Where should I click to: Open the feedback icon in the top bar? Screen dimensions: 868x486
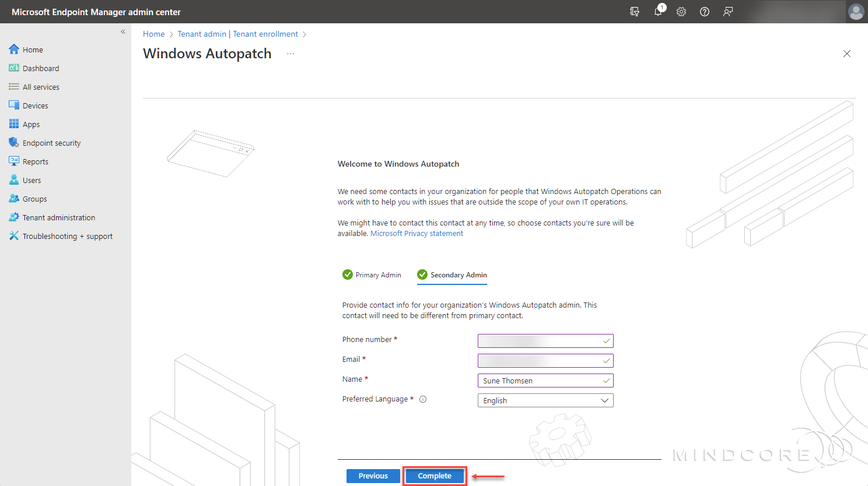tap(727, 12)
